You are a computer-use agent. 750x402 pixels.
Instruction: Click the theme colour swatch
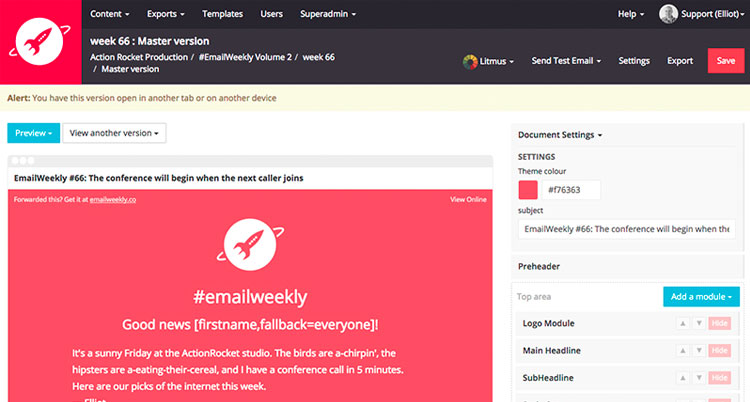[x=528, y=190]
